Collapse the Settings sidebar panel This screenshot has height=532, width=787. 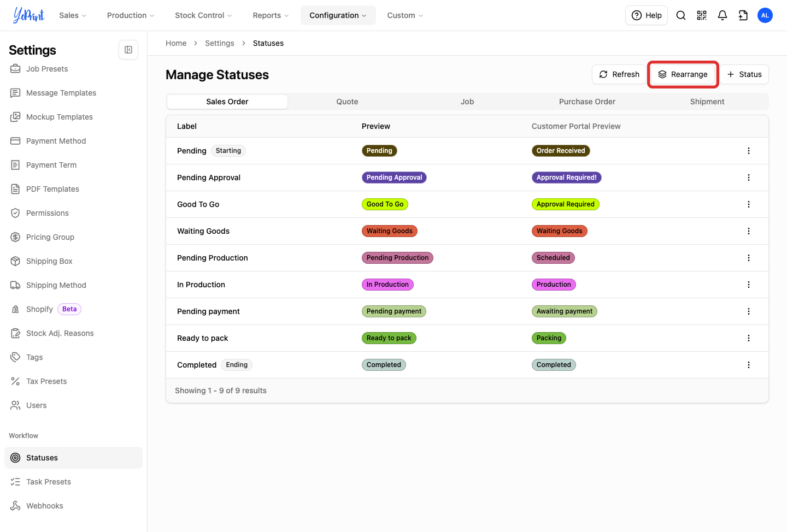click(x=128, y=50)
